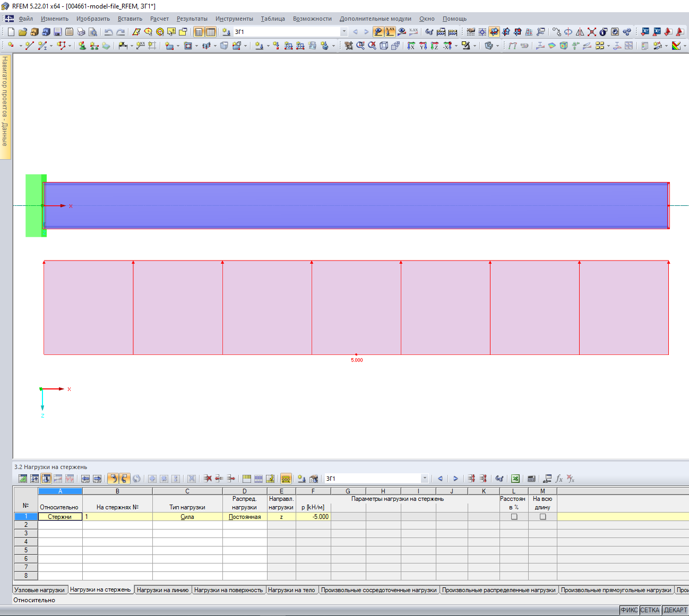Switch to Нагрузки на линию tab

pos(162,590)
